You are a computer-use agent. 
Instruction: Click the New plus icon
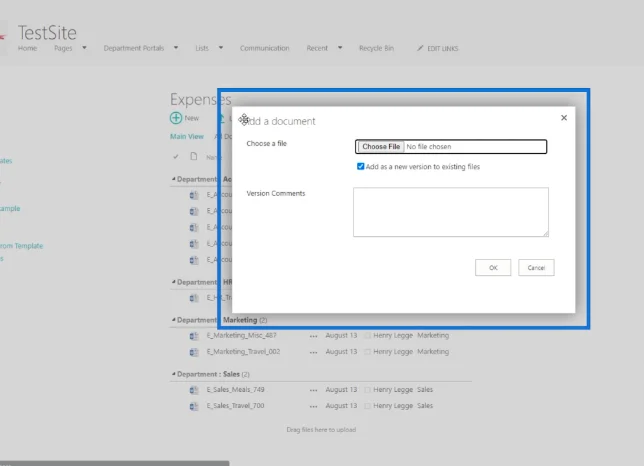point(176,118)
